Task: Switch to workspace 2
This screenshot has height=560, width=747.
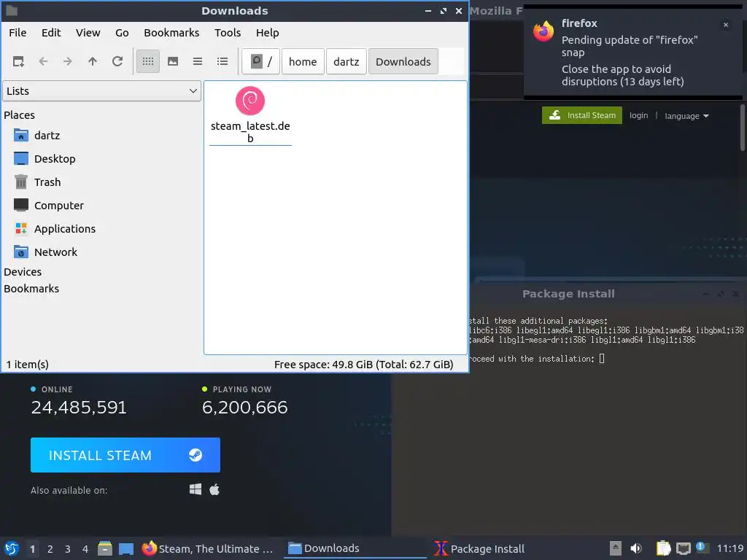Action: (50, 549)
